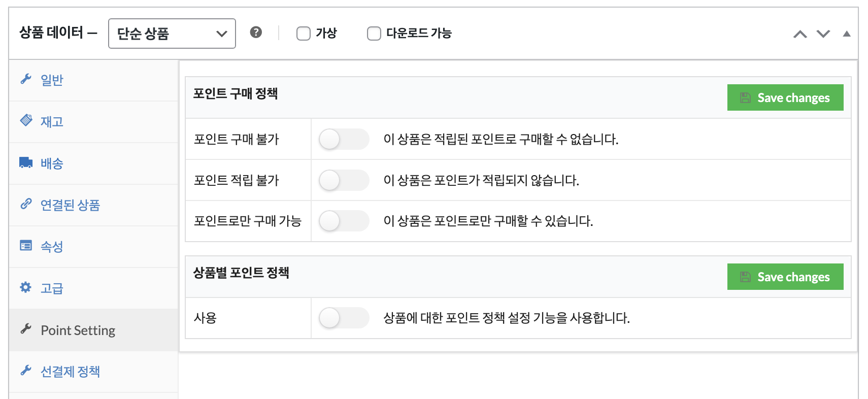Viewport: 868px width, 399px height.
Task: Click the wrench icon beside 일반
Action: click(x=26, y=79)
